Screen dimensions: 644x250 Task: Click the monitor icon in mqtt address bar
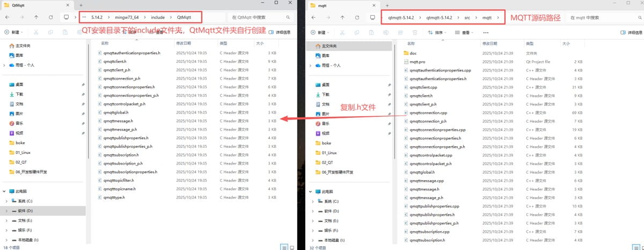372,17
